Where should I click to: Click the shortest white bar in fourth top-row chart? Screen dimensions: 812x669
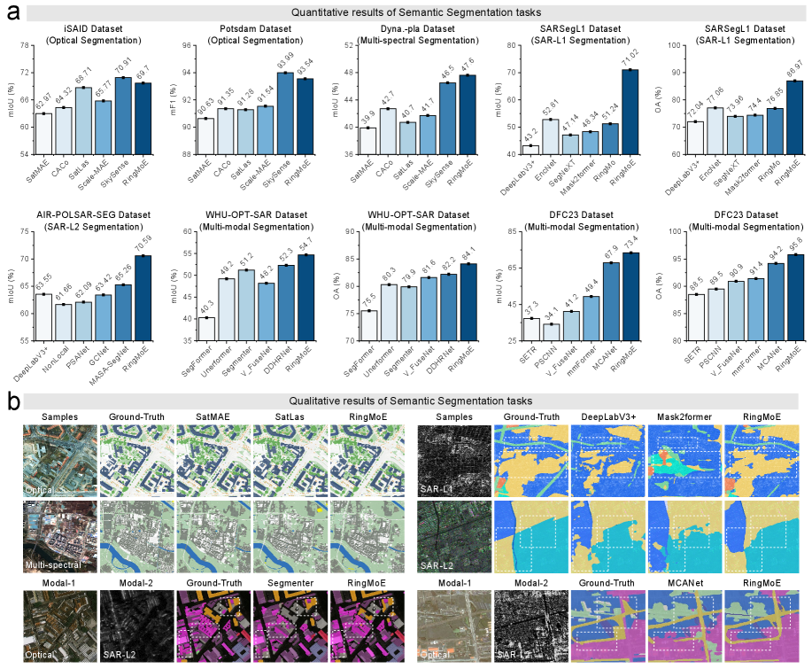click(x=530, y=150)
